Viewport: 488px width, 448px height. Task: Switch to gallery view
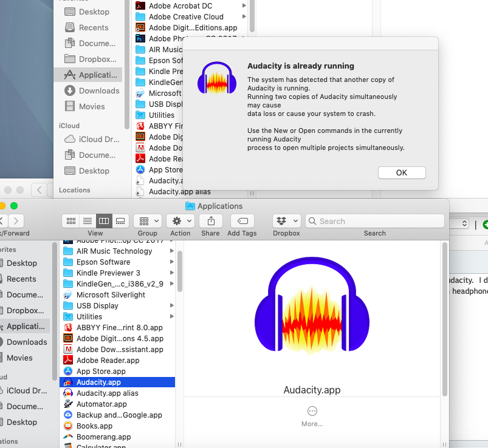tap(120, 220)
